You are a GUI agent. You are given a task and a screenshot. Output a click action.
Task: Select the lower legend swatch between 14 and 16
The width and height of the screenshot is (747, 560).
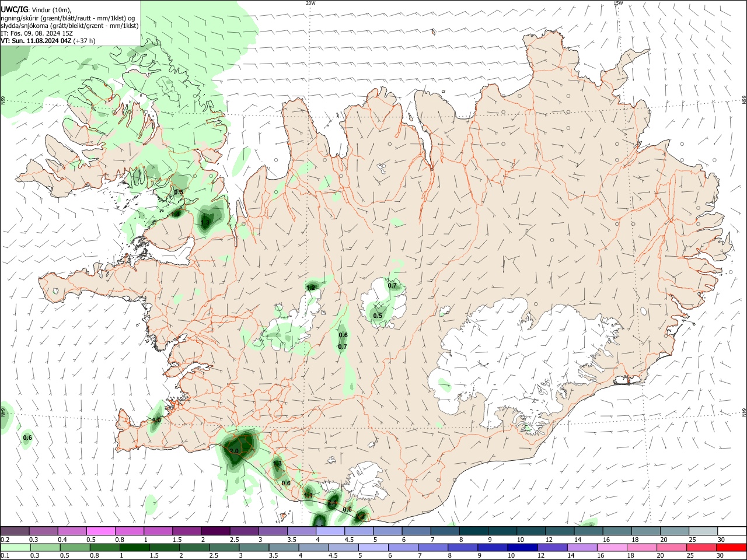pos(581,547)
